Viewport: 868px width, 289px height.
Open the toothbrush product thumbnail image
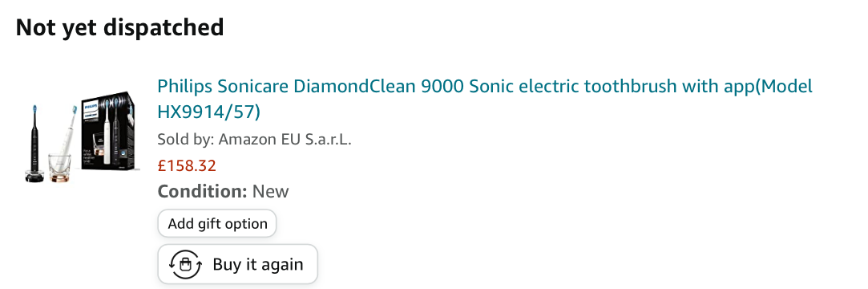pos(81,136)
